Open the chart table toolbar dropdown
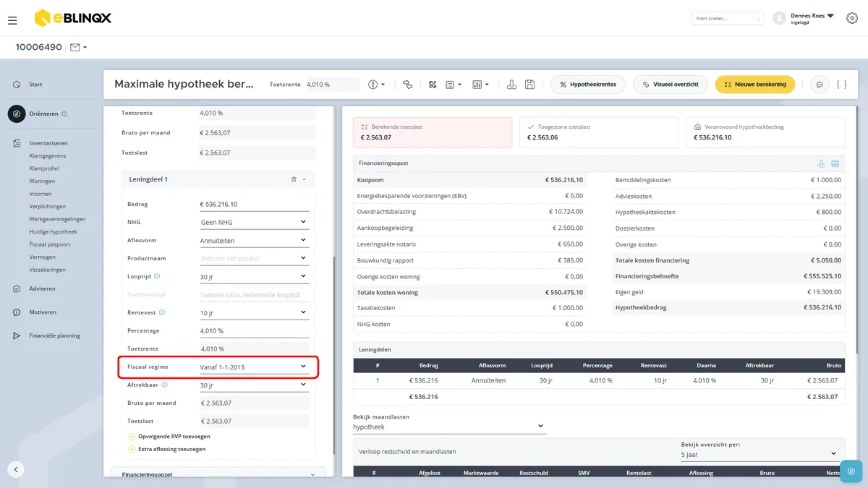Screen dimensions: 868x488 (480, 85)
